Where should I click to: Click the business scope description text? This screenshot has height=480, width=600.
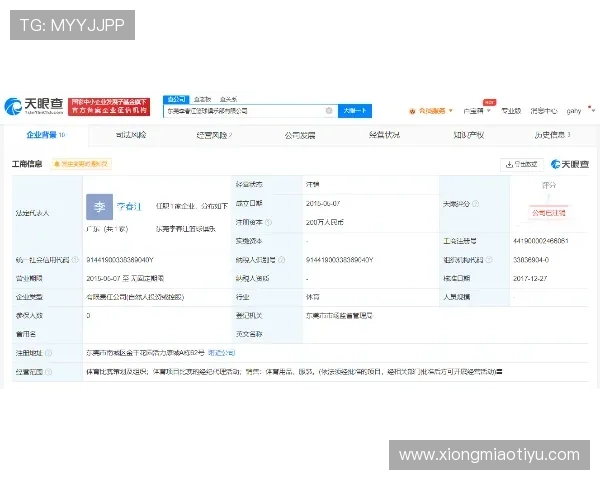[294, 371]
